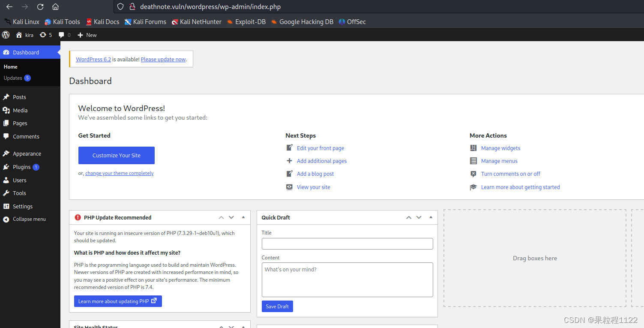Screen dimensions: 644x328
Task: Open updates icon showing 5 in admin bar
Action: tap(43, 35)
